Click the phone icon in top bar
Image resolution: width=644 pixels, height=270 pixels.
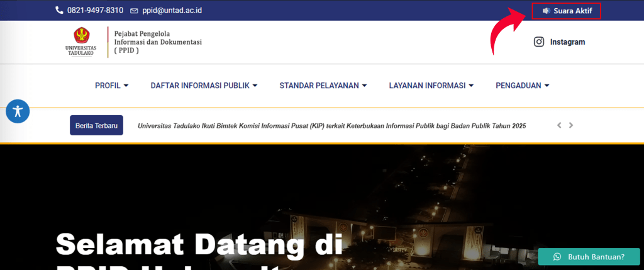(59, 11)
